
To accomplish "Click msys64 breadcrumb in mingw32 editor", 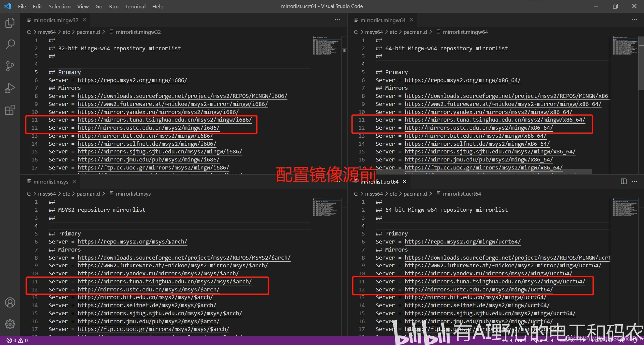I will [x=47, y=32].
